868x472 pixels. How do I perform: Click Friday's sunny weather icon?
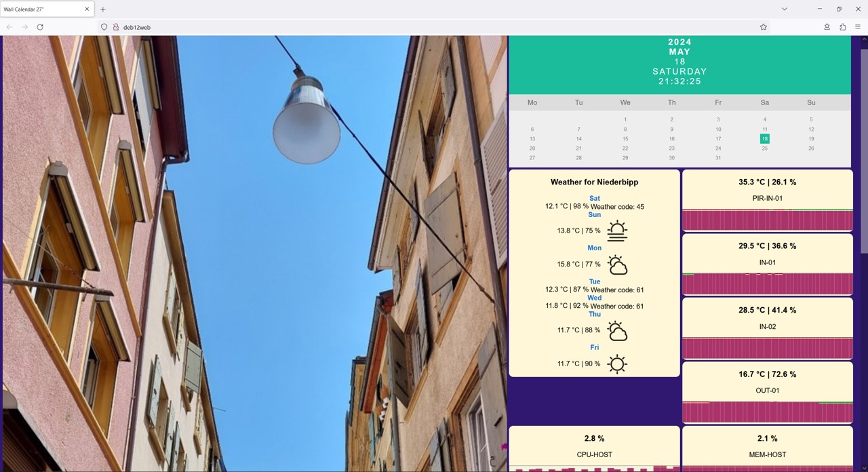(616, 364)
